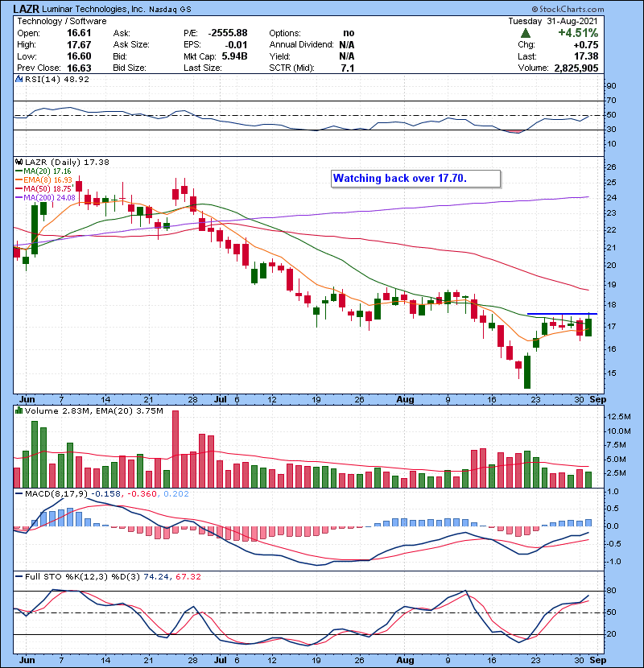The width and height of the screenshot is (644, 668).
Task: Click the date 'Tuesday 31-Aug-2021'
Action: coord(553,21)
